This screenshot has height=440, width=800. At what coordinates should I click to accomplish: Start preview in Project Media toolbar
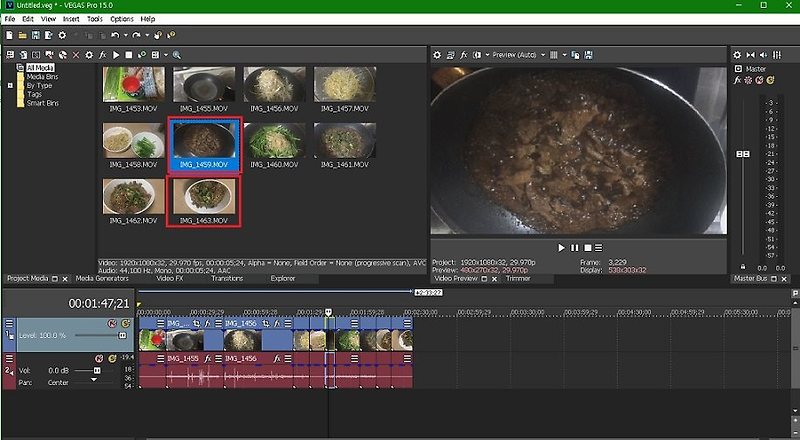point(116,55)
